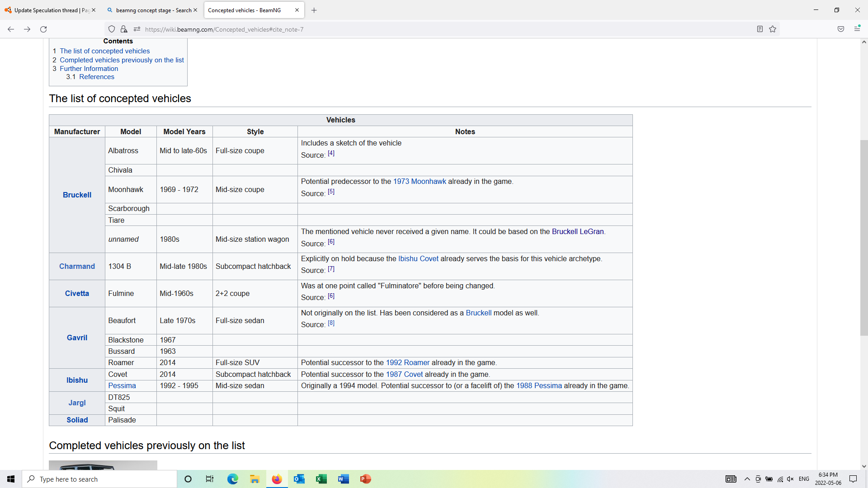This screenshot has height=488, width=868.
Task: Switch the ENG input language indicator
Action: (804, 479)
